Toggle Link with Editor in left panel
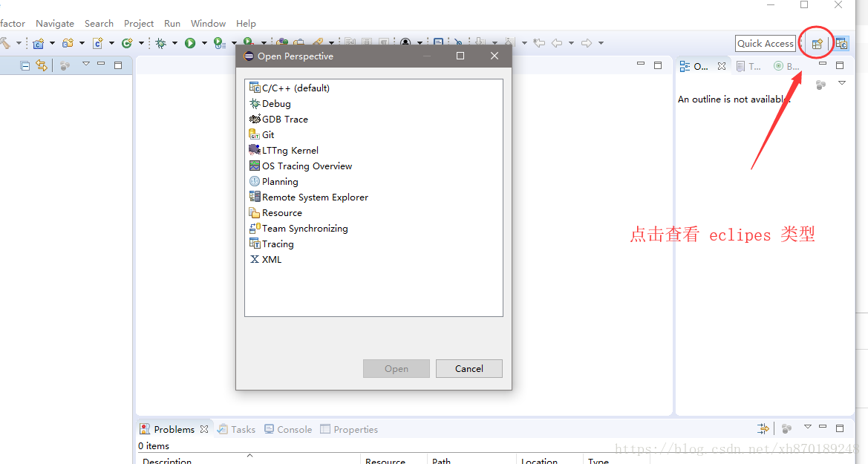Screen dimensions: 868x464 click(x=42, y=65)
